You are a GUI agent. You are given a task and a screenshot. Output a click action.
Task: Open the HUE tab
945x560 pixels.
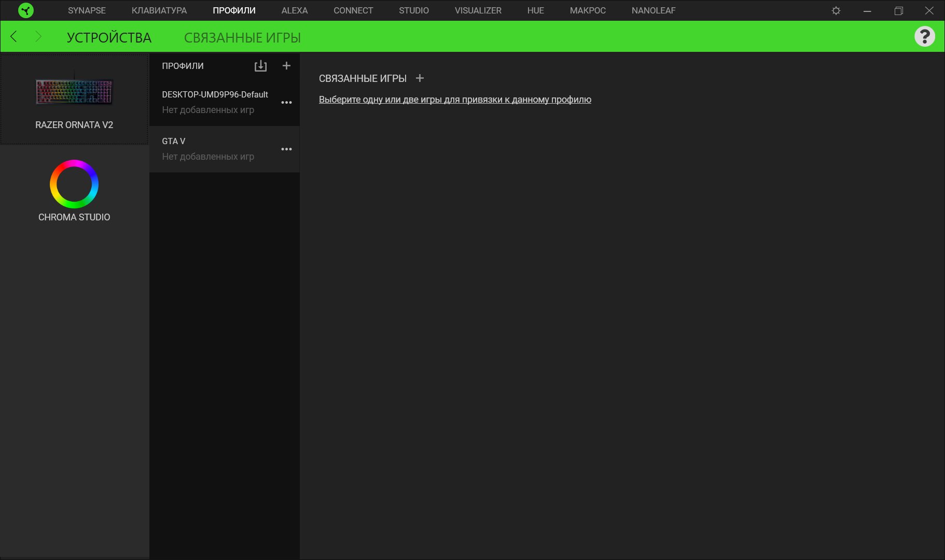[536, 10]
